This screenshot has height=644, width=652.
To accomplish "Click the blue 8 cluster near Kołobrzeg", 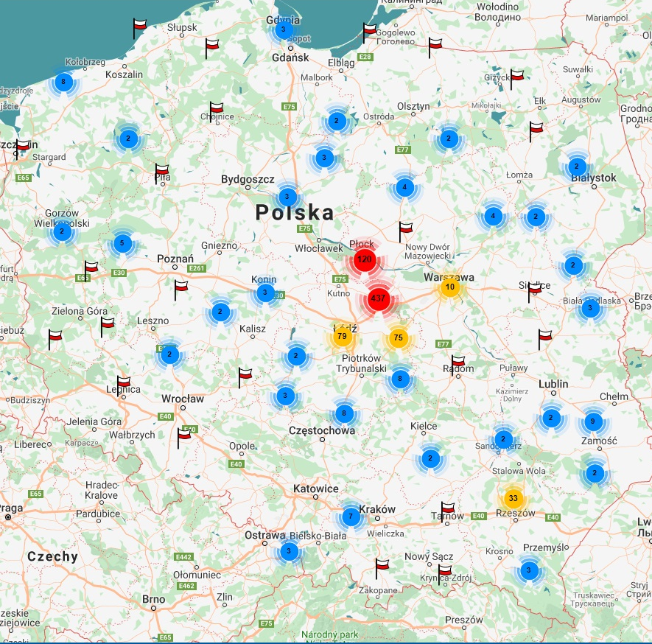I will pos(63,82).
